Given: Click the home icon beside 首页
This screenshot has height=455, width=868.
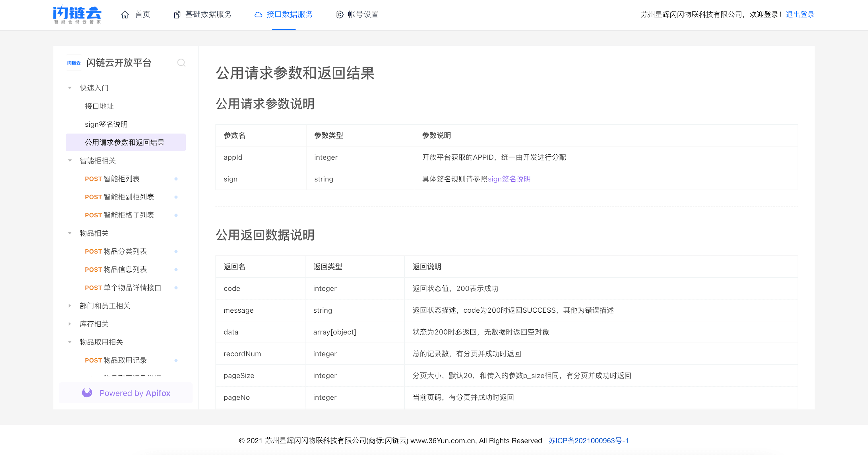Looking at the screenshot, I should click(x=125, y=15).
